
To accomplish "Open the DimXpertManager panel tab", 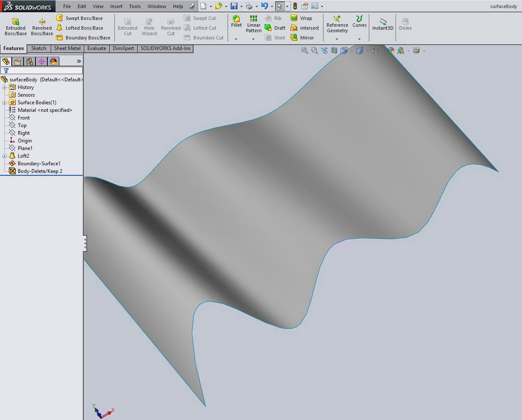I will tap(42, 61).
